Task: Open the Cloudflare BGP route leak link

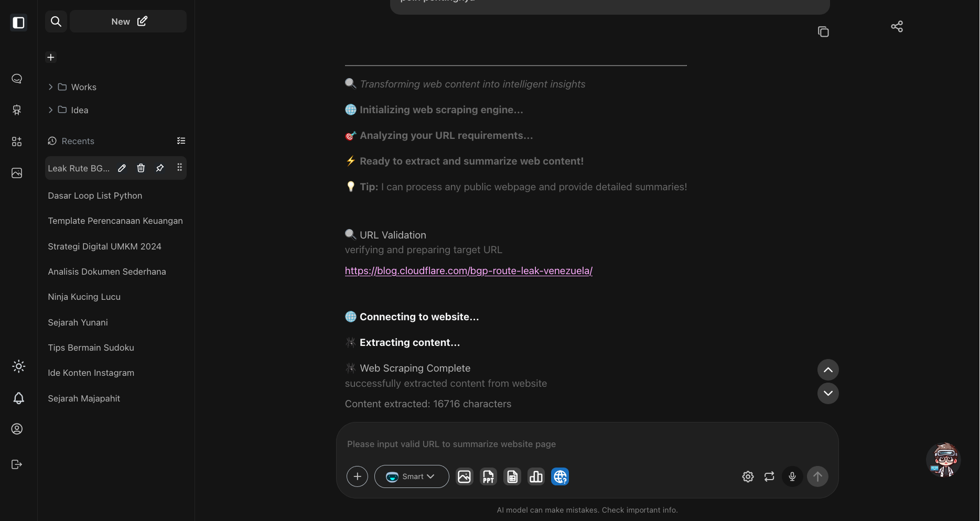Action: pos(468,270)
